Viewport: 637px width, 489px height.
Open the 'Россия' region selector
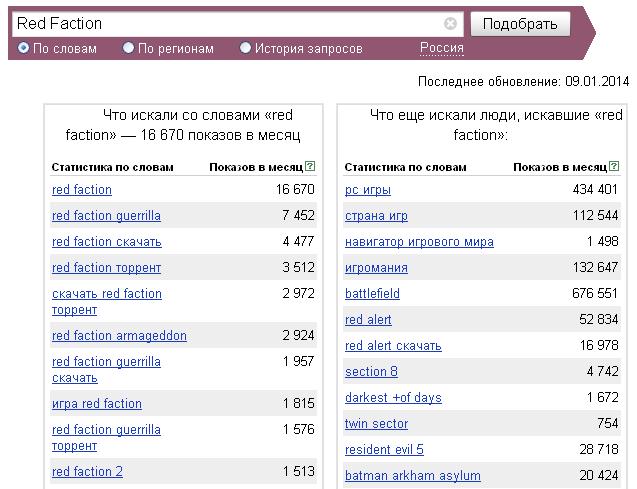442,48
